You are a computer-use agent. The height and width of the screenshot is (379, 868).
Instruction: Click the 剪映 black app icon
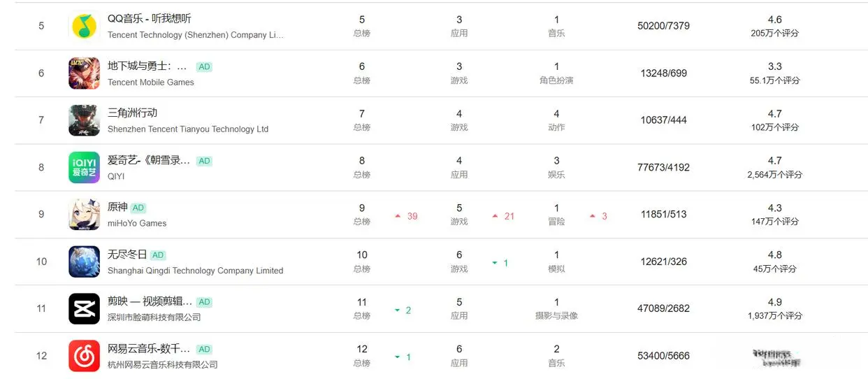pos(84,308)
